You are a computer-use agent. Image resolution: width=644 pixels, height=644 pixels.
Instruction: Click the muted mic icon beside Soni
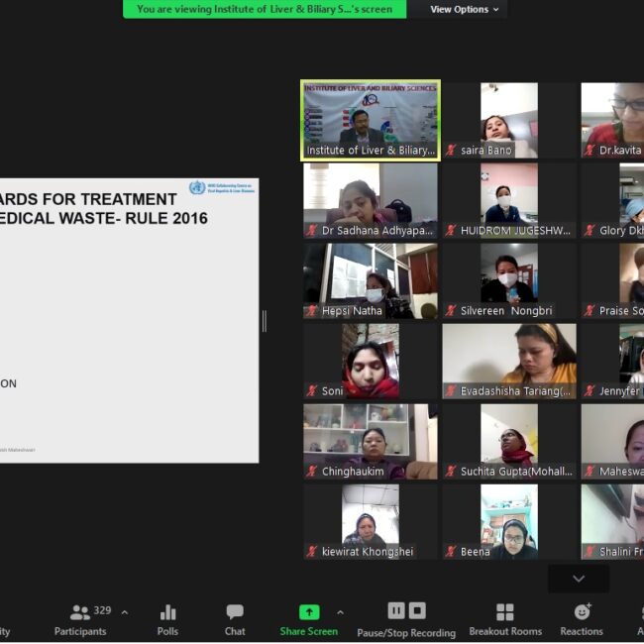coord(312,391)
